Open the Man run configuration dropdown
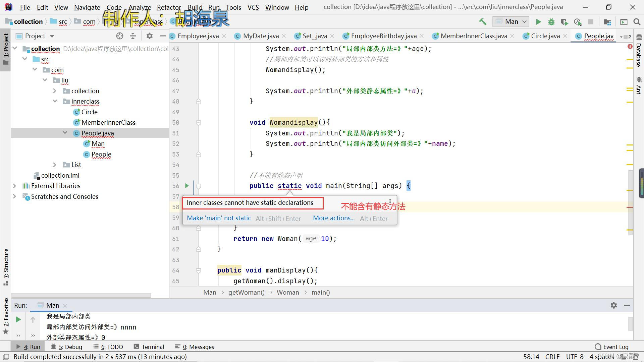644x362 pixels. (x=511, y=22)
